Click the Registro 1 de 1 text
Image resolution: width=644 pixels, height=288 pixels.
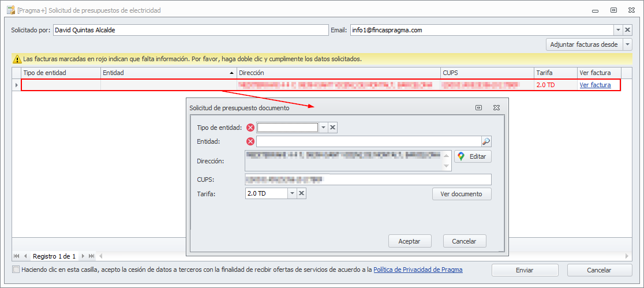(x=54, y=256)
